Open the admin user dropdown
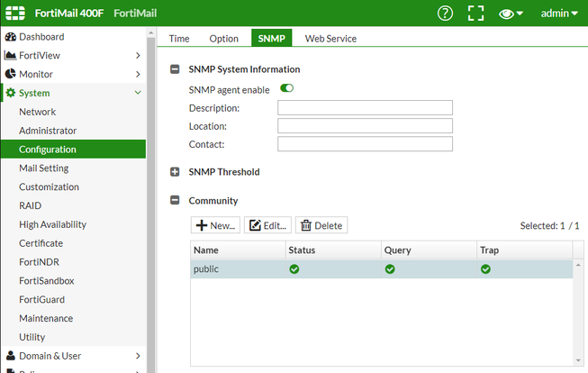Viewport: 588px width, 373px height. point(558,14)
